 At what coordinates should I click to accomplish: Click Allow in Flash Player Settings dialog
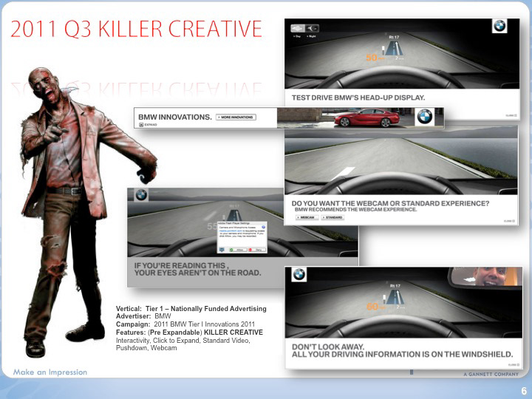pos(237,250)
